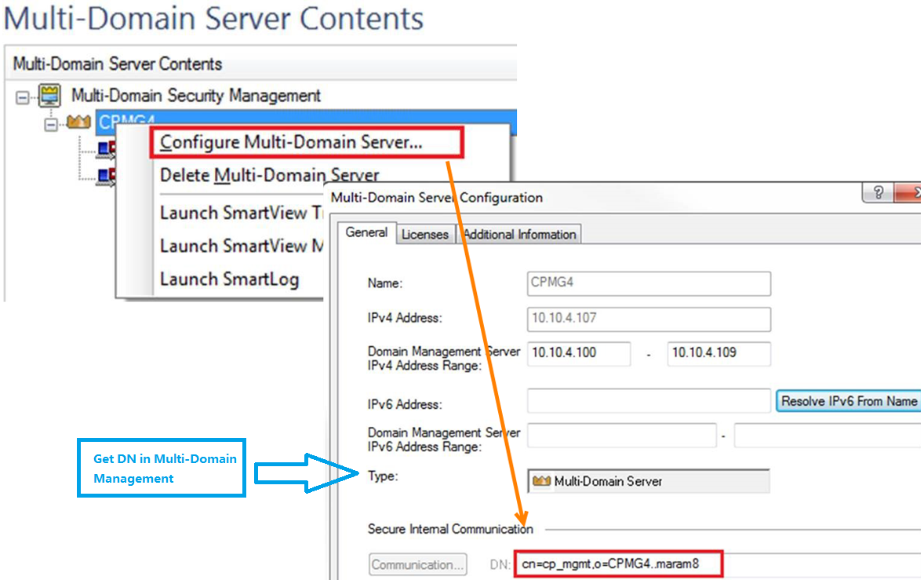Select the first domain server icon under CPMG4
The height and width of the screenshot is (580, 924).
point(107,150)
